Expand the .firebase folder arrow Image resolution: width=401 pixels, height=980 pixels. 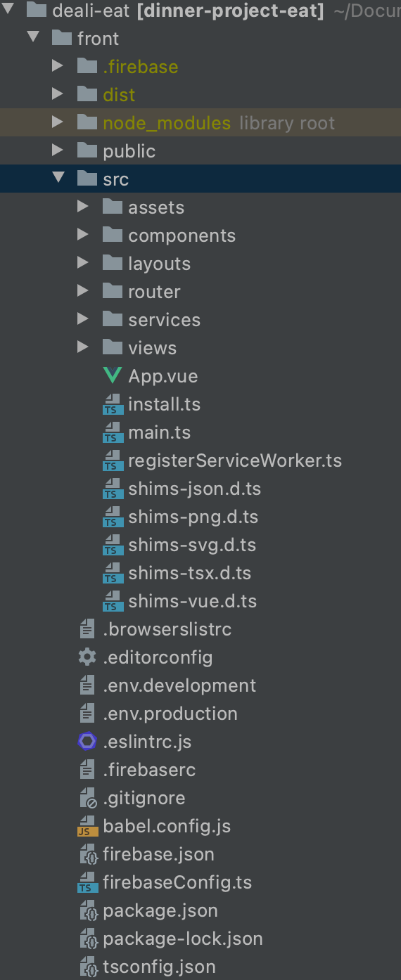coord(58,67)
